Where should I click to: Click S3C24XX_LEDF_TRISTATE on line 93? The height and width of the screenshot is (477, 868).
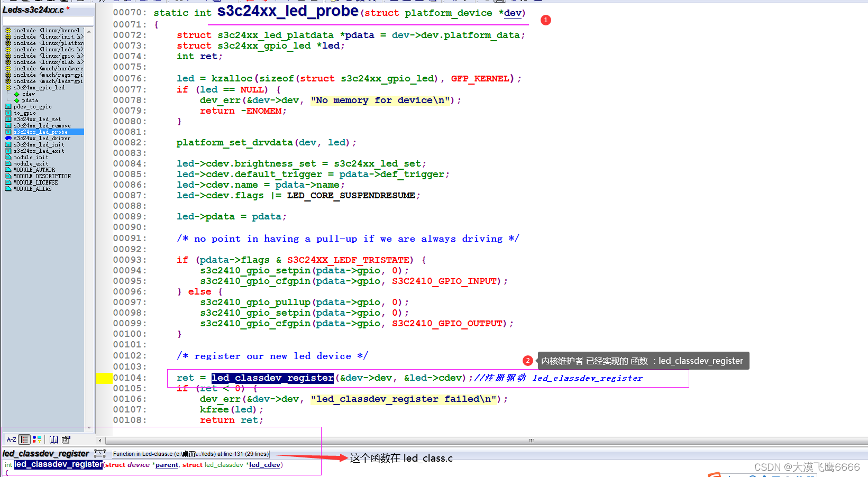pyautogui.click(x=348, y=260)
